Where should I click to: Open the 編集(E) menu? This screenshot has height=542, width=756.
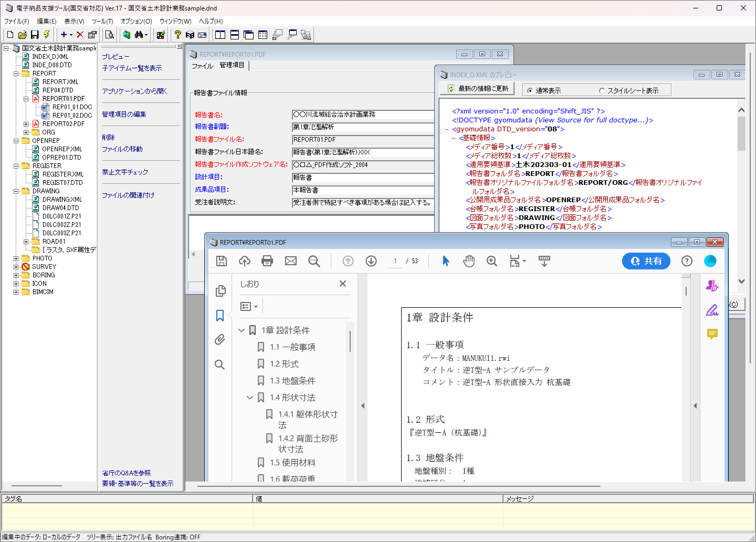coord(47,22)
